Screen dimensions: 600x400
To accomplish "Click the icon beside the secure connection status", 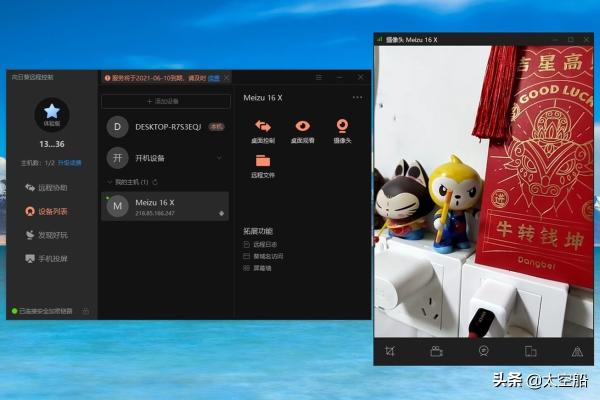I will click(86, 311).
